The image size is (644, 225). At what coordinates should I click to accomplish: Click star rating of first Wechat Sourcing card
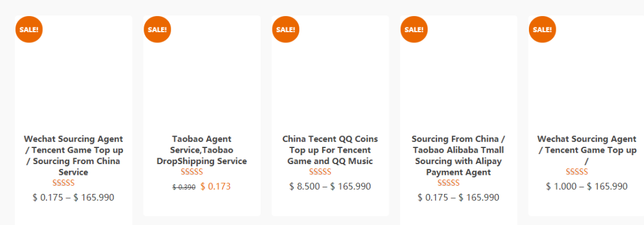64,183
